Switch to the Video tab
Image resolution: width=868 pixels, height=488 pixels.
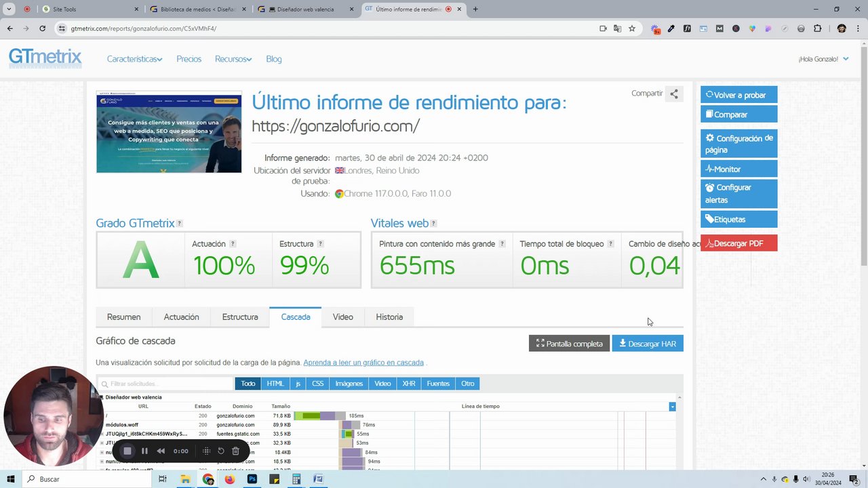coord(343,317)
